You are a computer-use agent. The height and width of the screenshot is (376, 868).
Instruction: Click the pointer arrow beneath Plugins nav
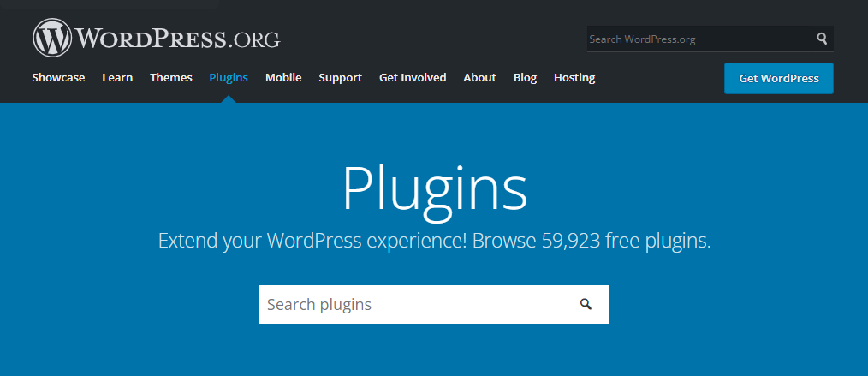click(229, 98)
